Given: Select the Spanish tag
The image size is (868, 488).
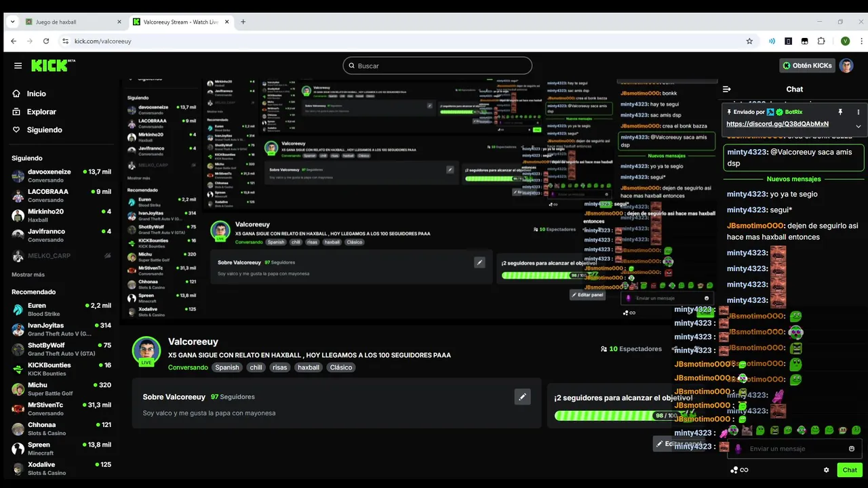Looking at the screenshot, I should [x=227, y=367].
